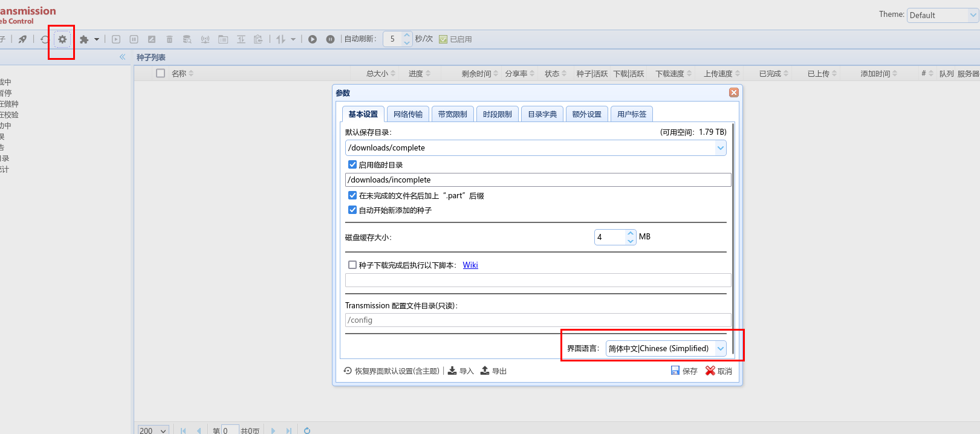The width and height of the screenshot is (980, 434).
Task: Click the 保存 save button
Action: [x=684, y=371]
